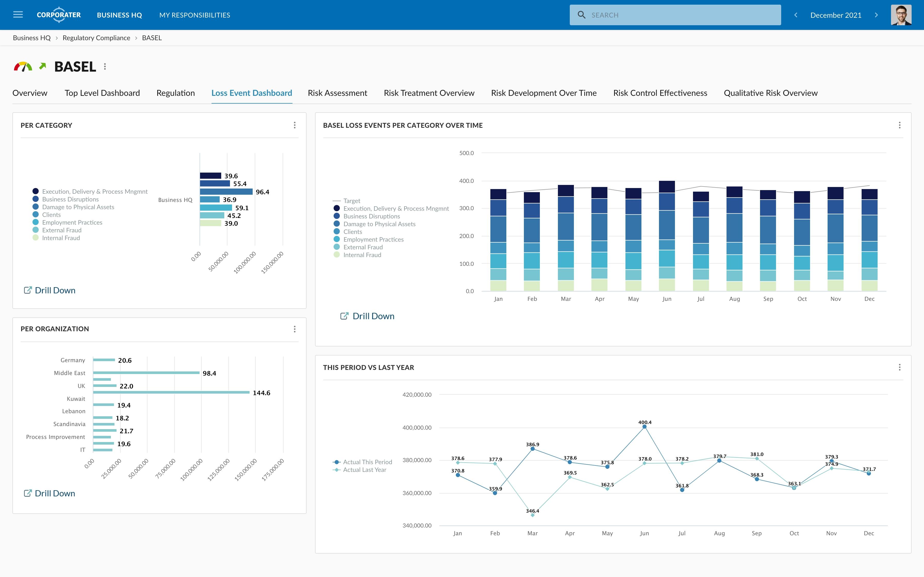Open the Qualitative Risk Overview tab

[x=770, y=93]
